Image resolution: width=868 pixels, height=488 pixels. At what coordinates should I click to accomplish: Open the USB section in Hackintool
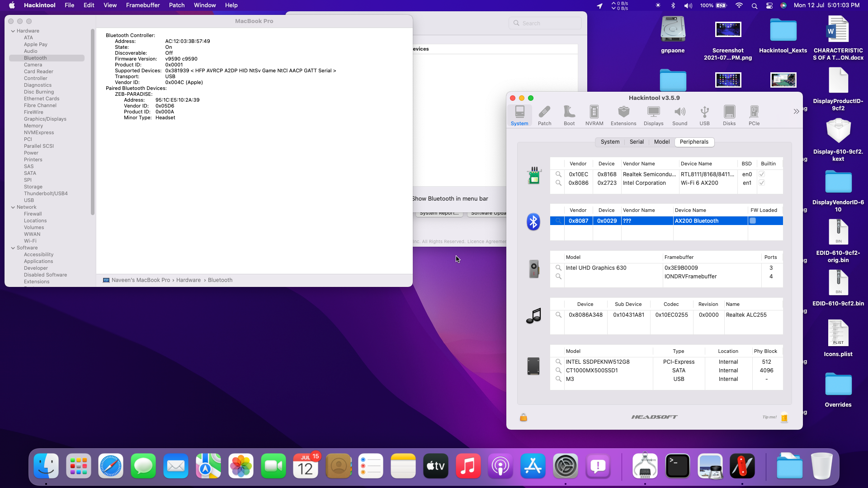coord(704,114)
